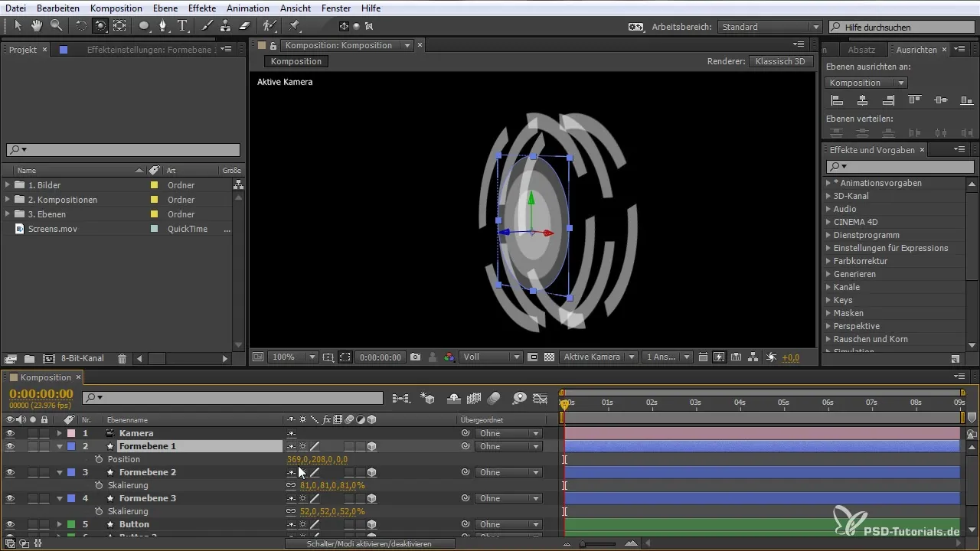This screenshot has height=551, width=980.
Task: Open parent dropdown for Kamera layer
Action: click(508, 433)
